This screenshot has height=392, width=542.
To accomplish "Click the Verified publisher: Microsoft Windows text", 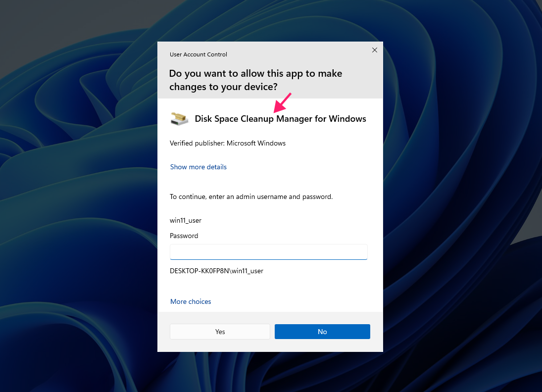I will [228, 143].
